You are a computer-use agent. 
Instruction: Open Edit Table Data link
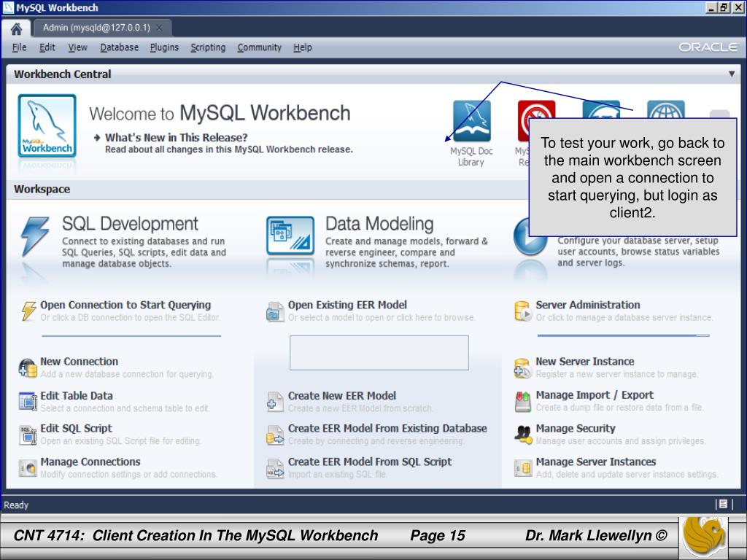click(76, 396)
